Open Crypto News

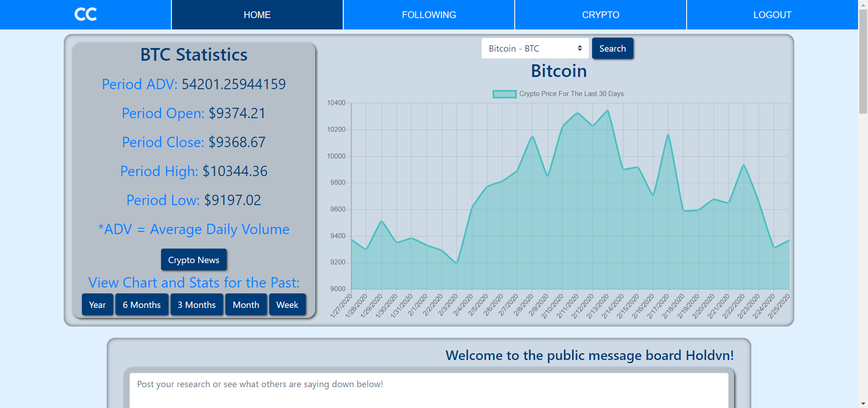click(194, 260)
